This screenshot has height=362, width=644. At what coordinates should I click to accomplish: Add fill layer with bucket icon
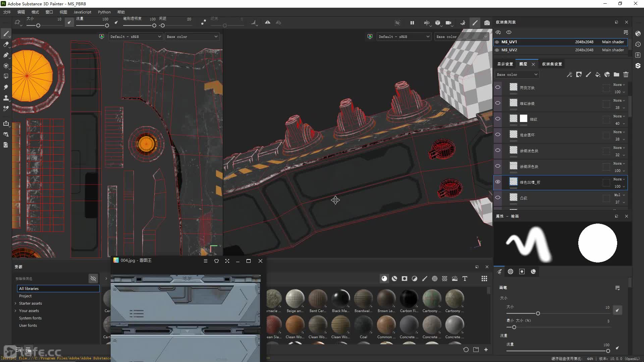click(598, 75)
